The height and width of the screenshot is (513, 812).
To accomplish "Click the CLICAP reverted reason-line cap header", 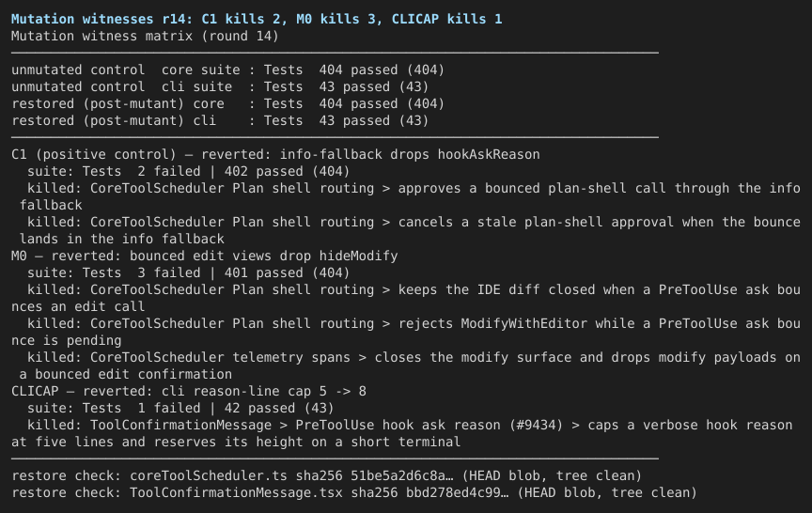I will (189, 391).
